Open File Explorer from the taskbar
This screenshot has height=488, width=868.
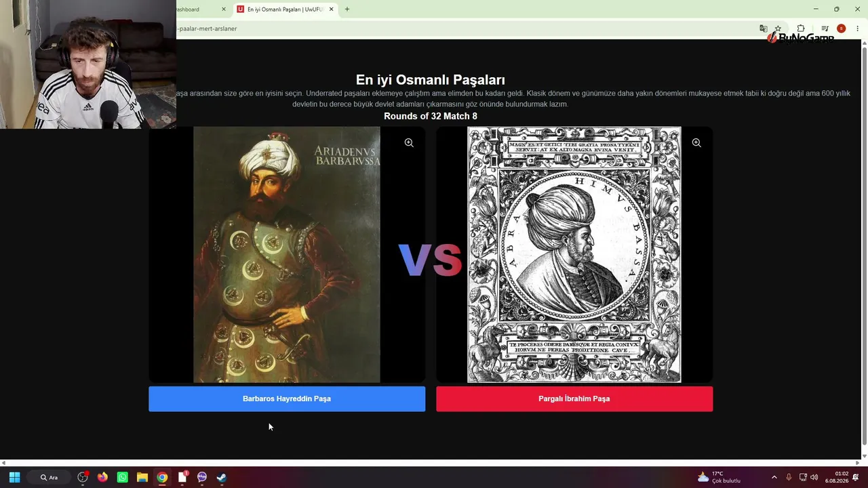click(x=142, y=477)
